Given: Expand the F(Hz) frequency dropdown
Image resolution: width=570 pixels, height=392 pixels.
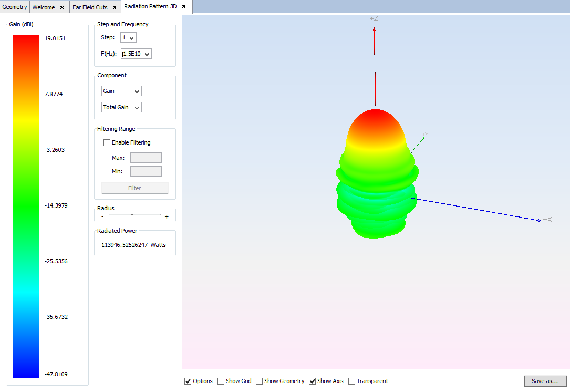Looking at the screenshot, I should [136, 54].
